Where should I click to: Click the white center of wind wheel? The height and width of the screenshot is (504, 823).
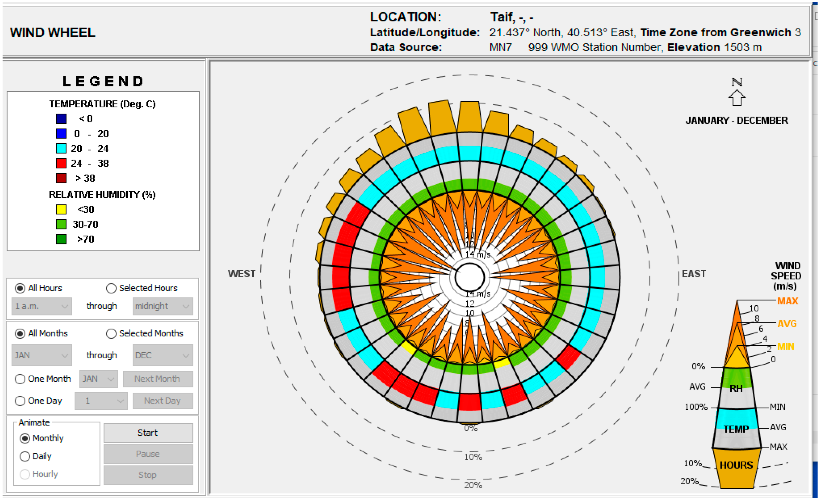470,278
